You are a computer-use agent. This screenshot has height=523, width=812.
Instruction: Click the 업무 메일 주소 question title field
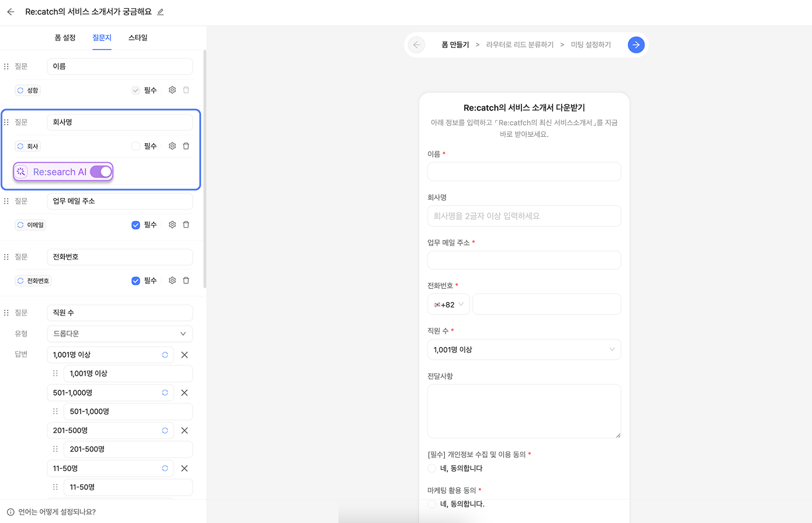(120, 201)
